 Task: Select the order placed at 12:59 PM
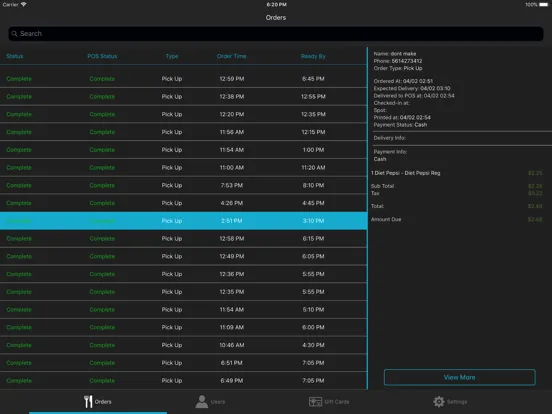[x=183, y=79]
